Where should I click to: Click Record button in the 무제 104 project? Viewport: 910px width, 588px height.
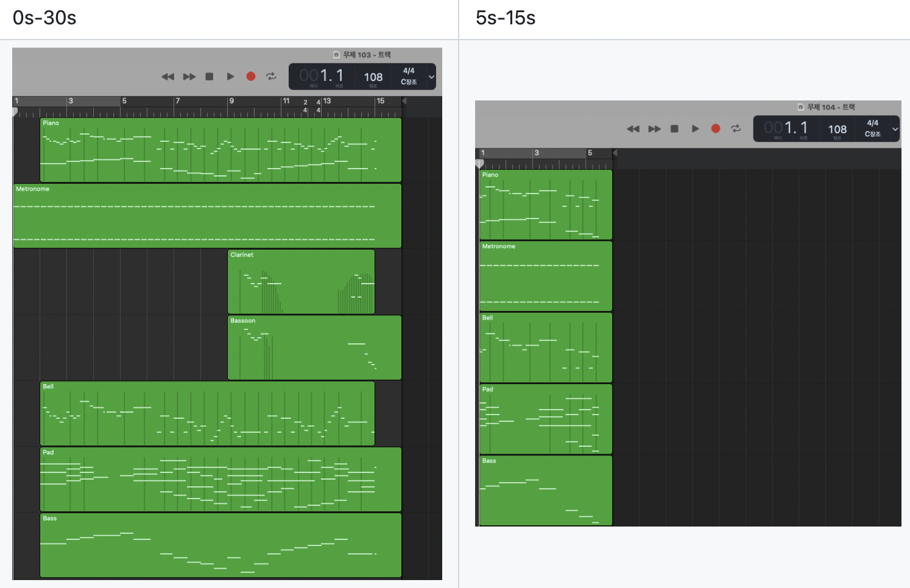point(716,129)
